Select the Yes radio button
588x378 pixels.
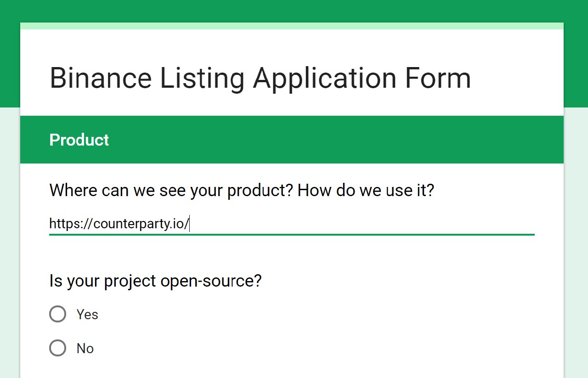(x=57, y=314)
